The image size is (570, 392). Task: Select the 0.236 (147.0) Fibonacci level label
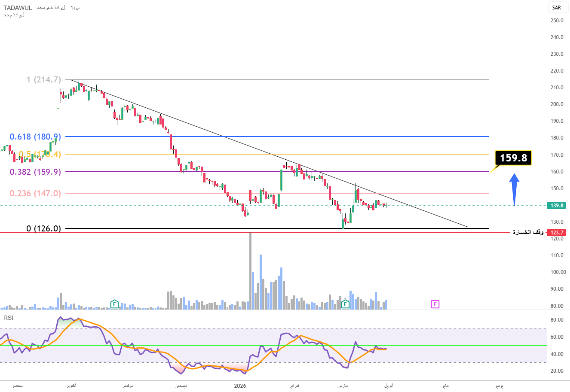point(35,193)
